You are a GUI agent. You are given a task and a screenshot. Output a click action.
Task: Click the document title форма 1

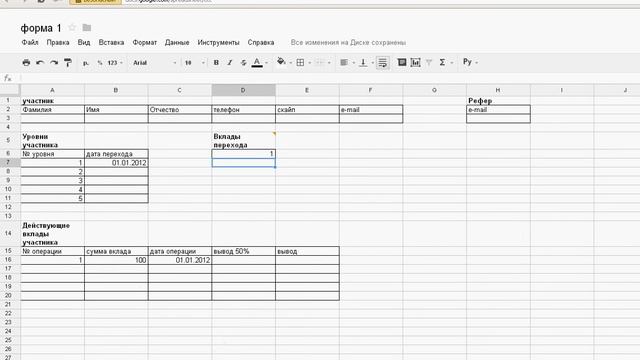(41, 28)
